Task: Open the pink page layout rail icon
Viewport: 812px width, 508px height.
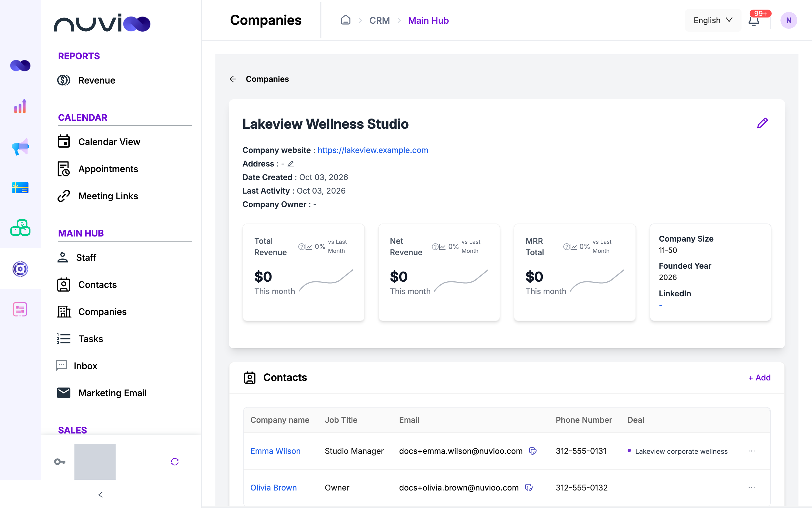Action: tap(20, 309)
